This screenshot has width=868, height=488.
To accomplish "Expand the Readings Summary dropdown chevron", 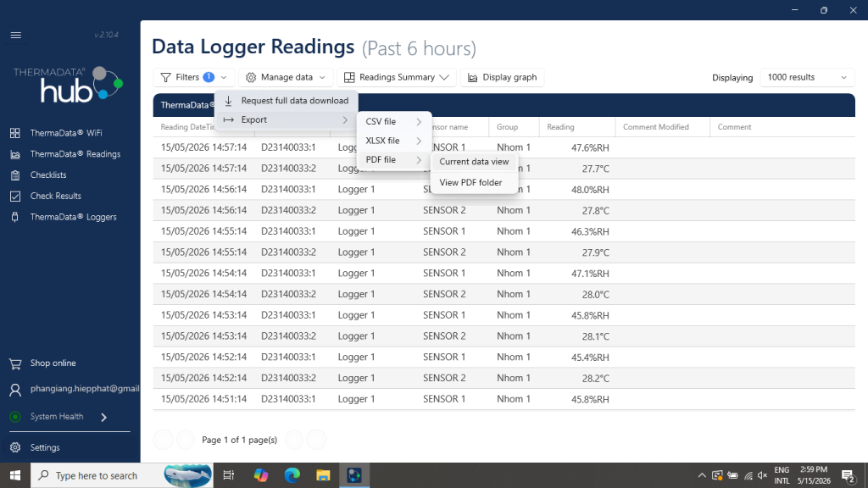I will click(x=444, y=77).
